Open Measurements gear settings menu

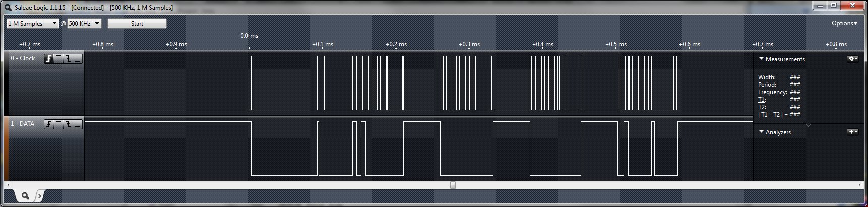pos(852,59)
